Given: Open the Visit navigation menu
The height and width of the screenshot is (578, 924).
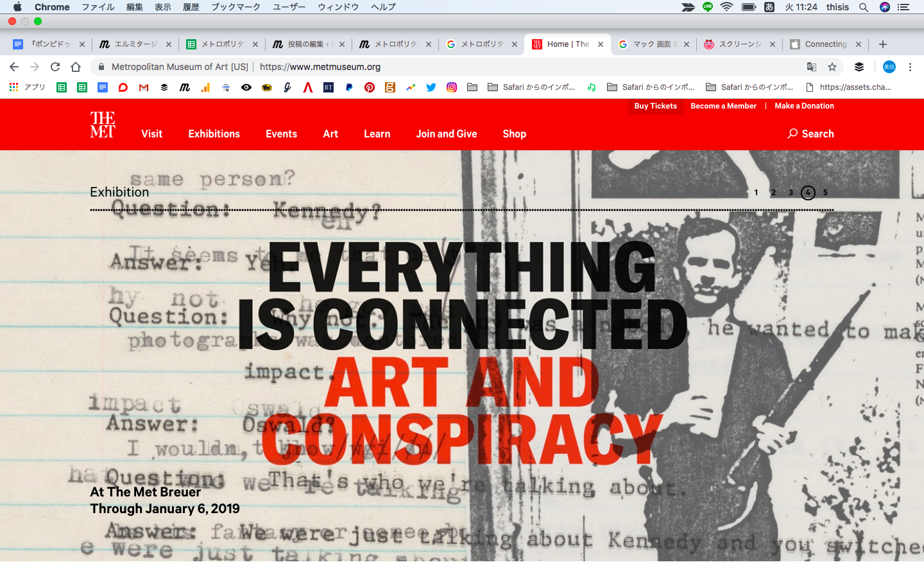Looking at the screenshot, I should pyautogui.click(x=152, y=134).
